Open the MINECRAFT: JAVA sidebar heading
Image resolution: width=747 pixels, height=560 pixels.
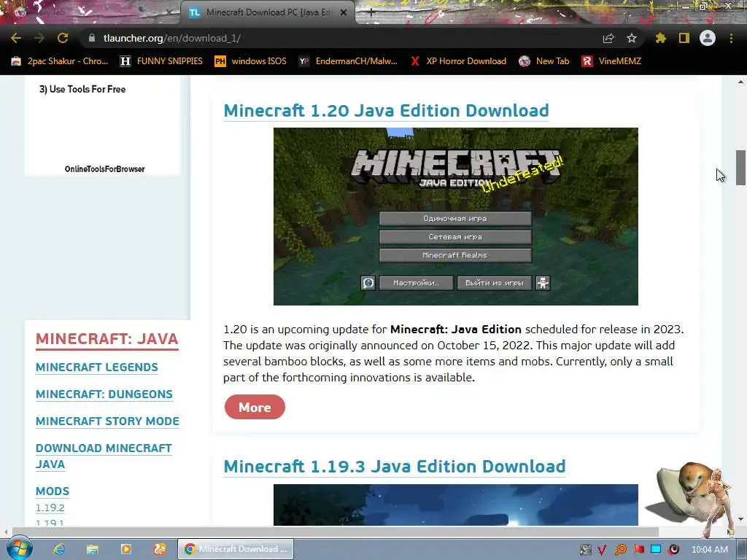click(107, 338)
